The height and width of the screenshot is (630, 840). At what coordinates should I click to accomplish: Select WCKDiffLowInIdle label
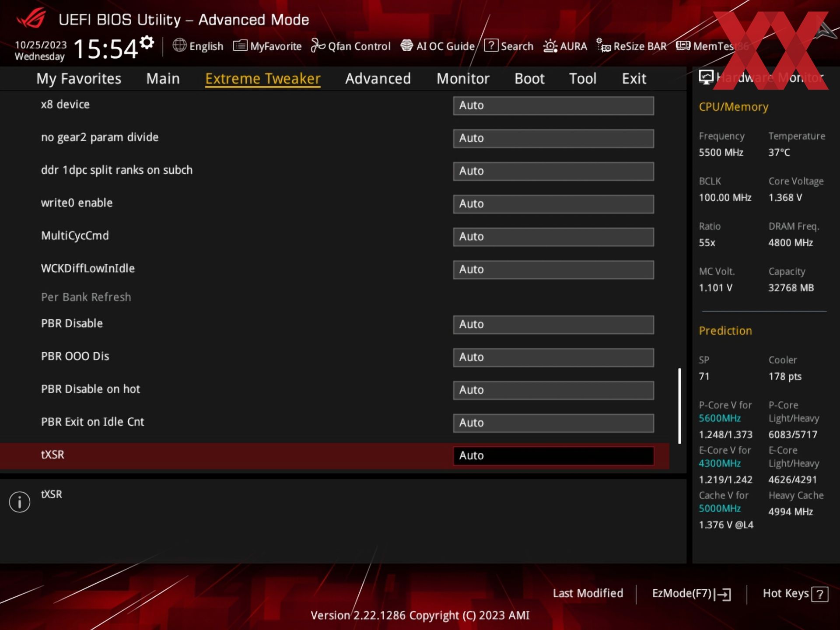coord(87,269)
